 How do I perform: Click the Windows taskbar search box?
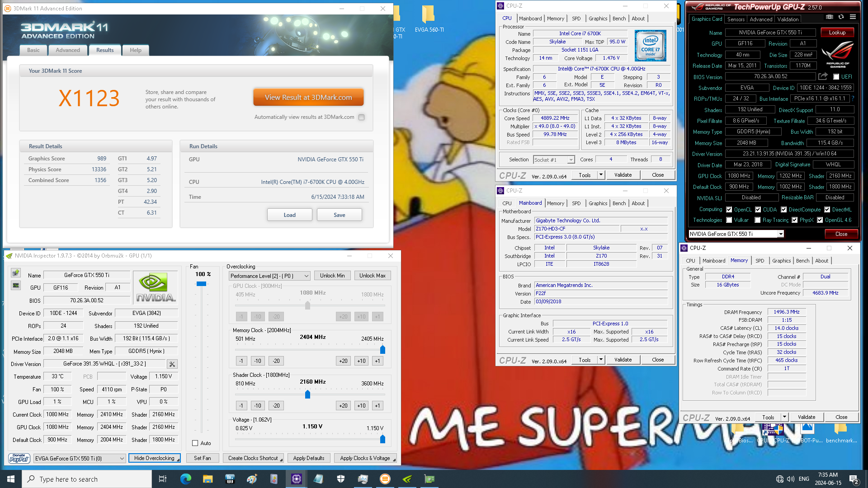click(87, 479)
